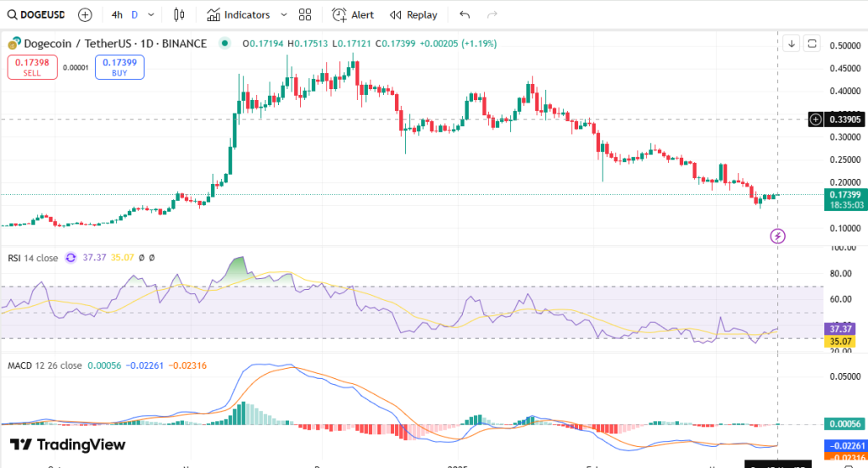
Task: Click the 0.17399 BUY button
Action: (x=120, y=67)
